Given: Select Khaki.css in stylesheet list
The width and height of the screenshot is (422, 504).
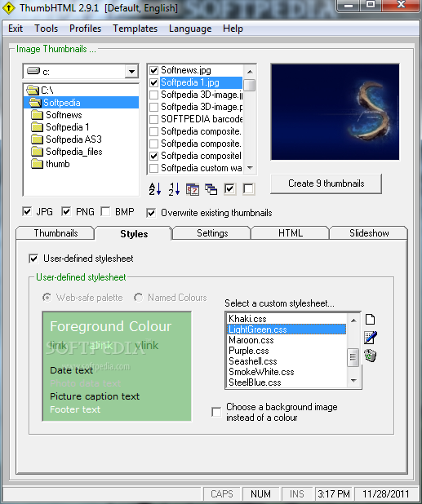Looking at the screenshot, I should (x=287, y=319).
